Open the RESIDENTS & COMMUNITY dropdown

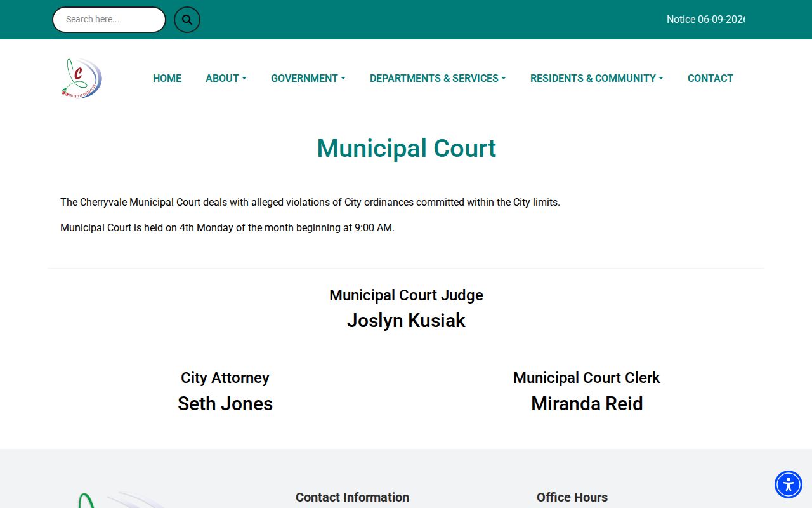(597, 78)
